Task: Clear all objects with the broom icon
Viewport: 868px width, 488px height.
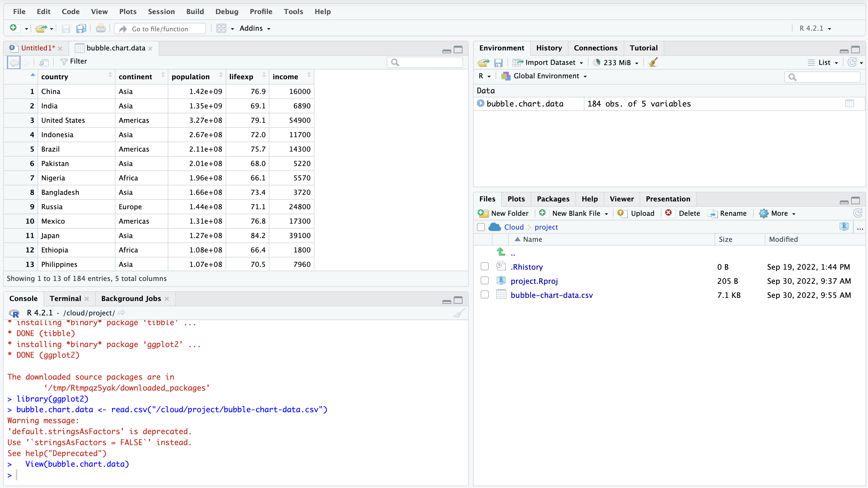Action: 653,62
